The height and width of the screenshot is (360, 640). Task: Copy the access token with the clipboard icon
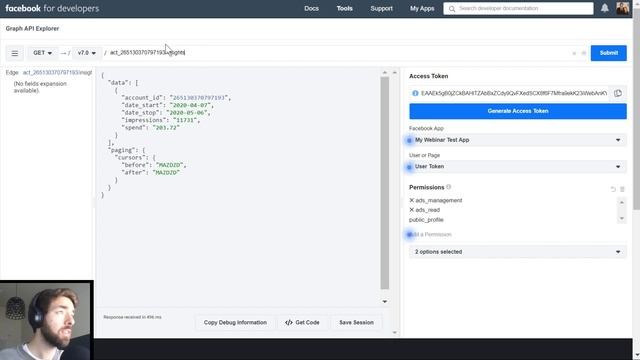(618, 93)
